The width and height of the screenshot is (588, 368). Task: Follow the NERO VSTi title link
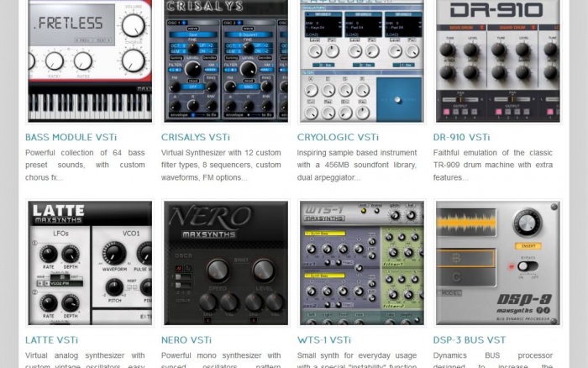pyautogui.click(x=186, y=340)
